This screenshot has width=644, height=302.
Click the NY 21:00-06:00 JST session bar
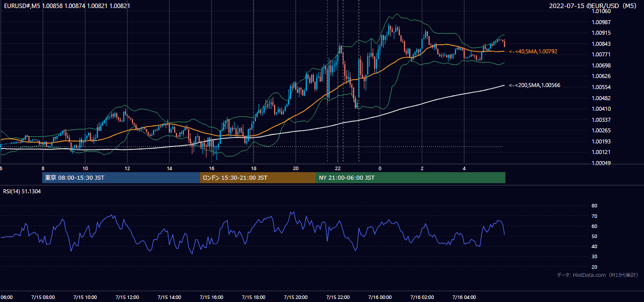[x=411, y=178]
